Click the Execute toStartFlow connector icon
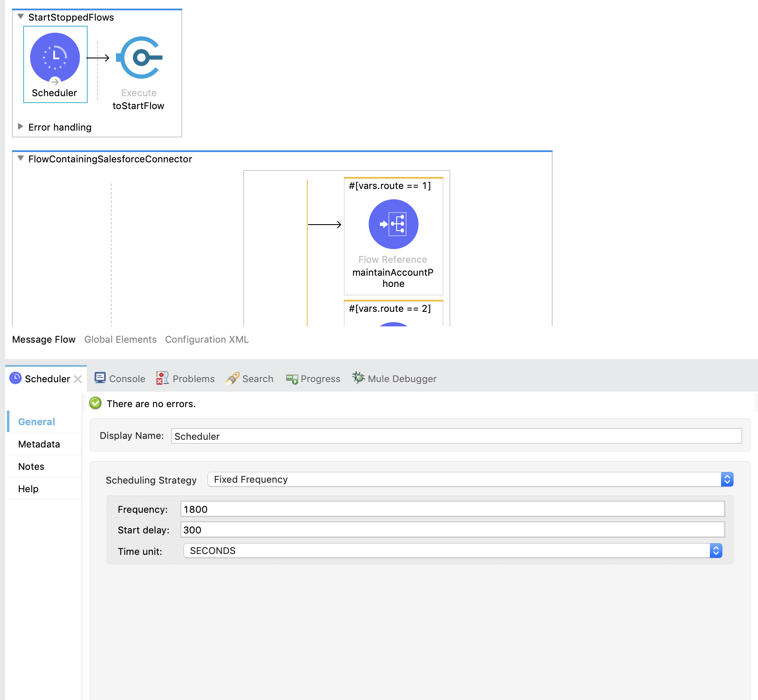 click(x=140, y=58)
